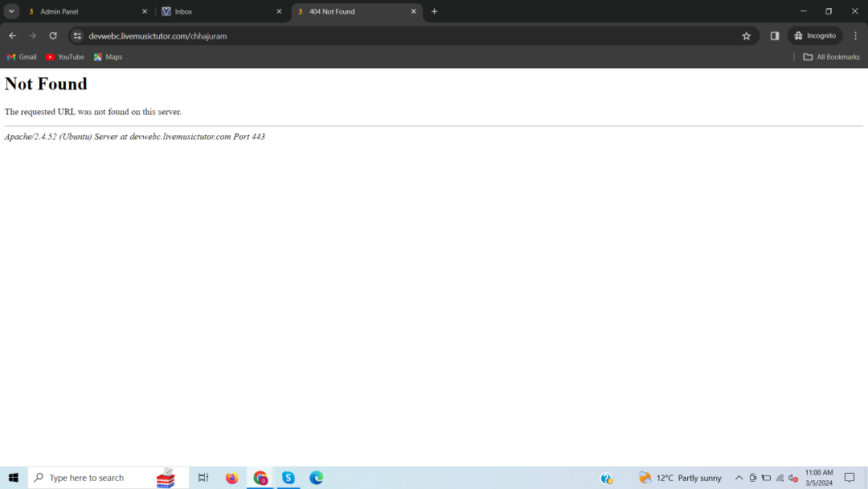868x489 pixels.
Task: Expand the tab search dropdown arrow
Action: (x=11, y=11)
